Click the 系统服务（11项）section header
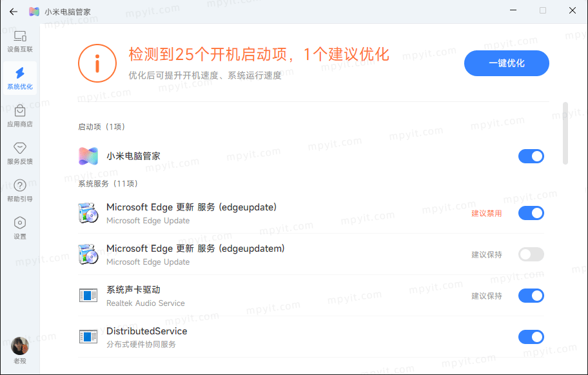 coord(108,183)
